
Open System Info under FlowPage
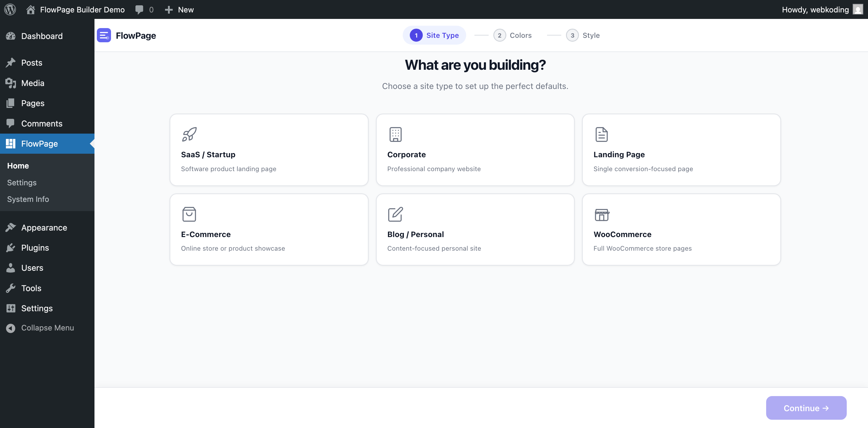[x=28, y=199]
